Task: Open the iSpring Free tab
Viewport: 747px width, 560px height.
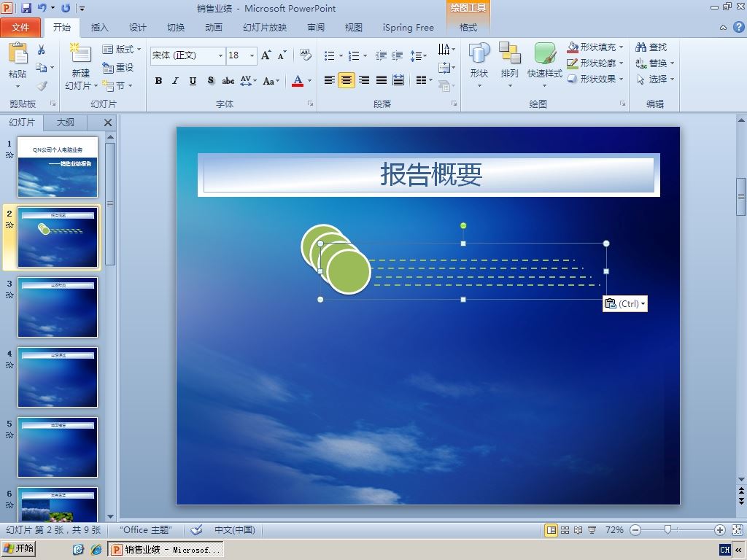Action: tap(409, 28)
